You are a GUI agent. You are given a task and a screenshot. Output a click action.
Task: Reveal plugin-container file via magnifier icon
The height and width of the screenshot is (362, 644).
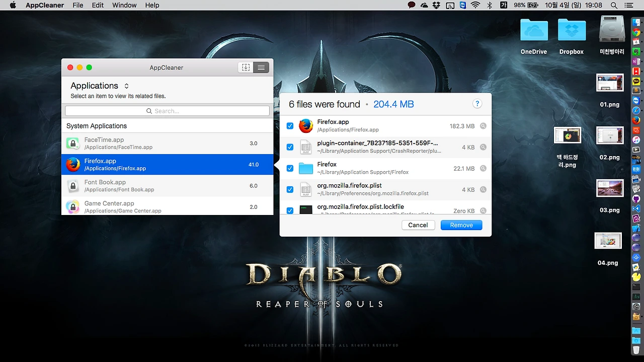pyautogui.click(x=483, y=148)
